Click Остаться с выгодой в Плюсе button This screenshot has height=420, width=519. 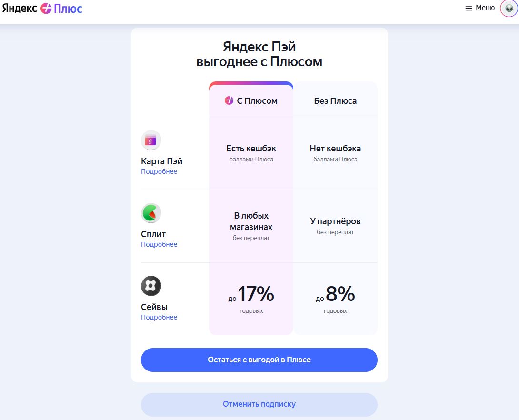point(259,360)
